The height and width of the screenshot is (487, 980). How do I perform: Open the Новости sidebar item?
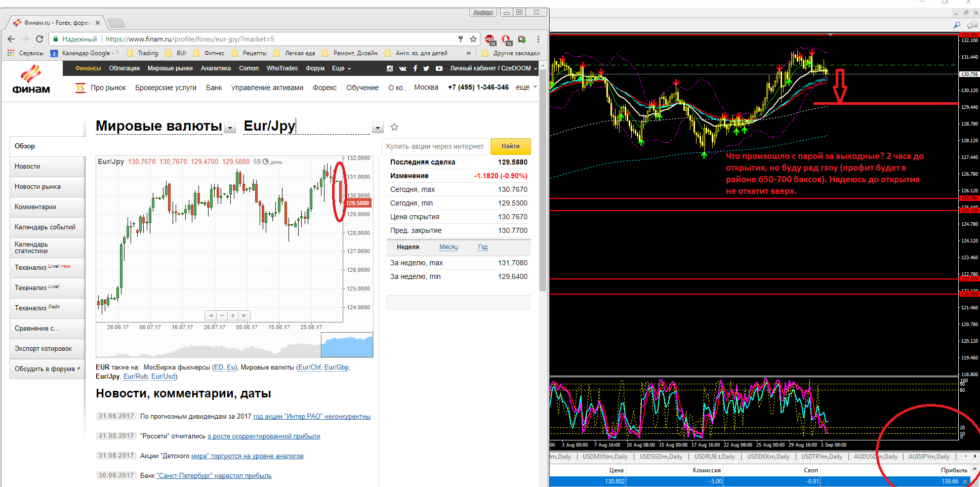[48, 167]
